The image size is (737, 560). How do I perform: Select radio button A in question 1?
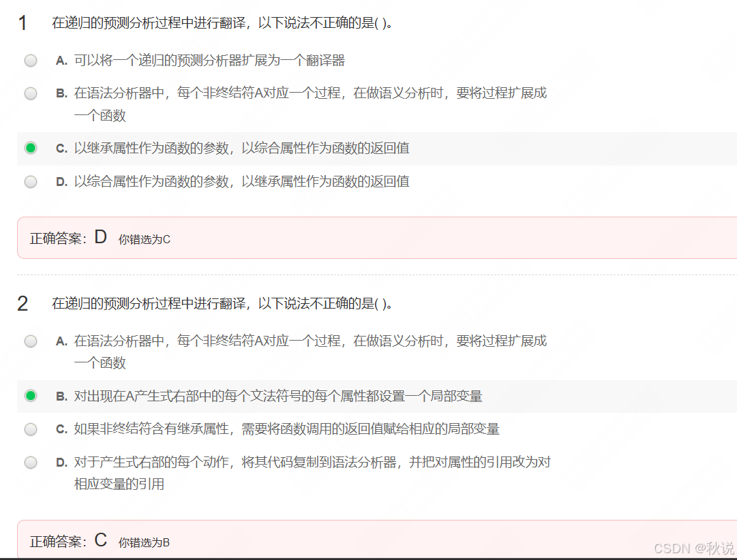click(31, 60)
